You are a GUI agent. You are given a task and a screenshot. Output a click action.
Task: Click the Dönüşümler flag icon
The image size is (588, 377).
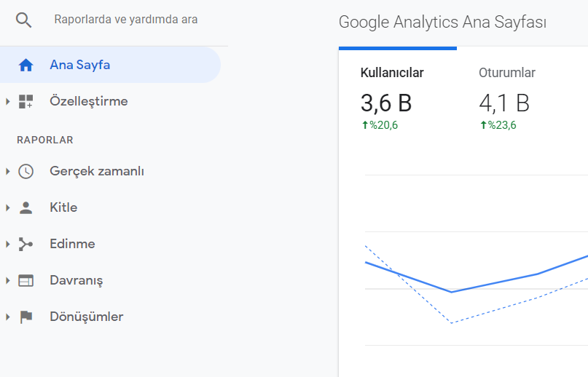[26, 317]
